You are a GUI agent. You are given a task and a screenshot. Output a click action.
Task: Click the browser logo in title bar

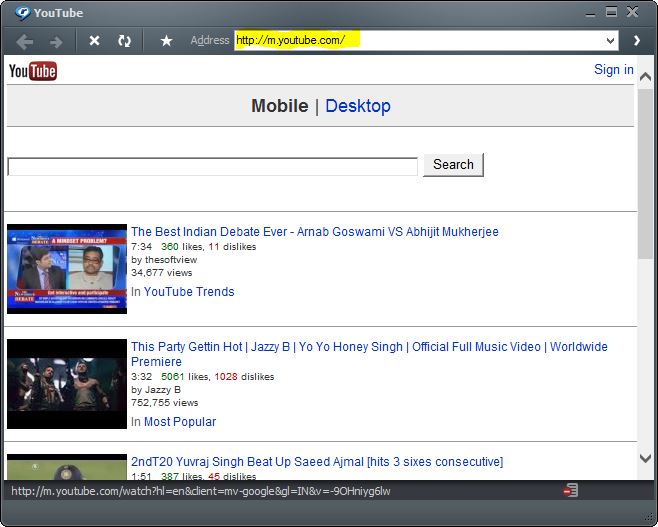pyautogui.click(x=22, y=13)
